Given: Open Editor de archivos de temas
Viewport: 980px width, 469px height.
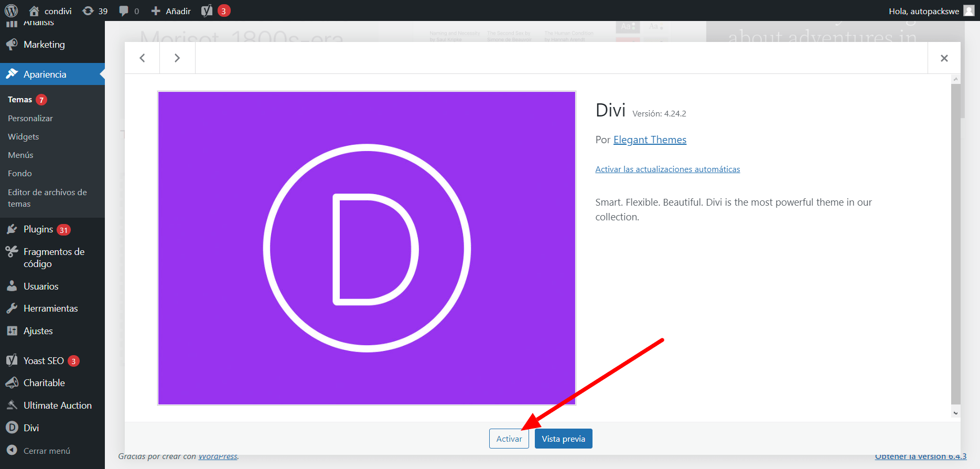Looking at the screenshot, I should point(47,198).
